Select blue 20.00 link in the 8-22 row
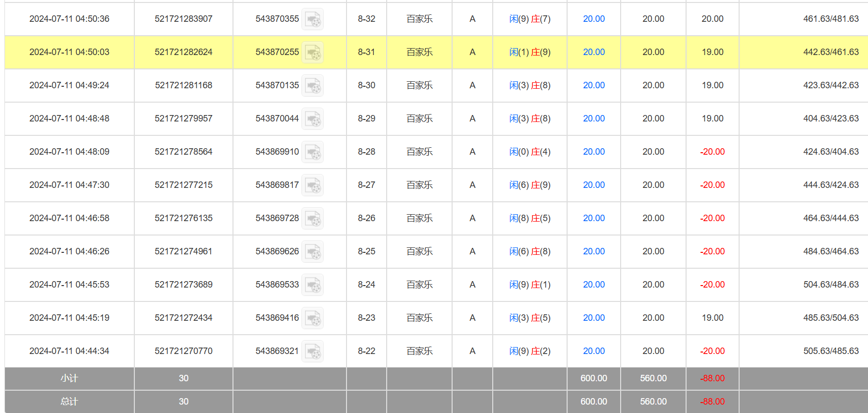This screenshot has height=413, width=868. click(x=593, y=351)
